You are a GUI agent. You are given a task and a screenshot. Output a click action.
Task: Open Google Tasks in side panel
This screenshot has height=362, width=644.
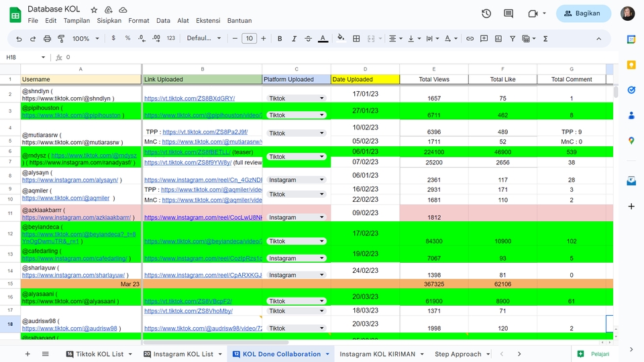point(631,90)
